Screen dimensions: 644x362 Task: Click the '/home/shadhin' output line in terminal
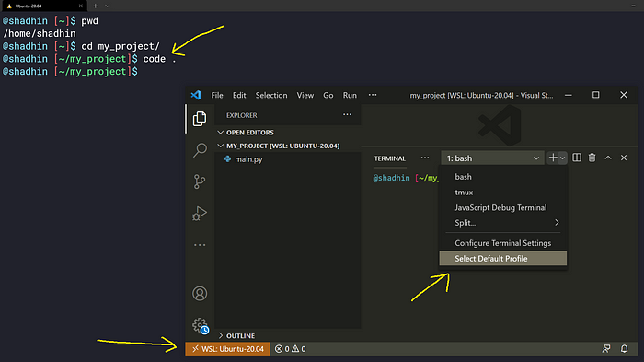[x=40, y=33]
